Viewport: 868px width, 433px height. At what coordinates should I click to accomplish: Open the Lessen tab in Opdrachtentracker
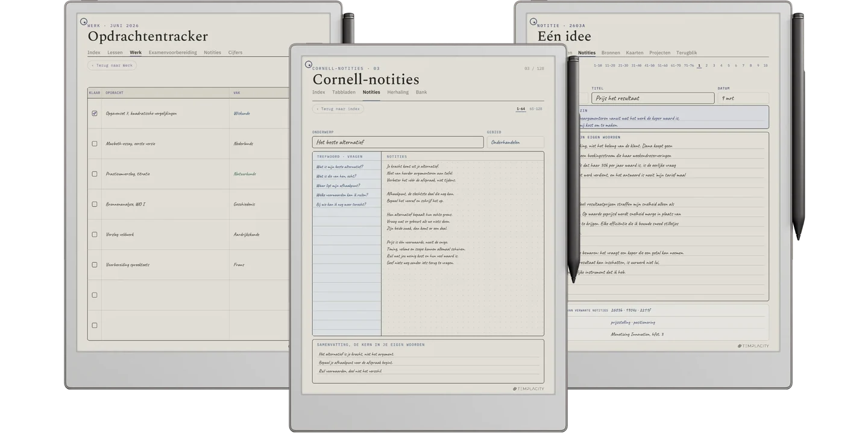(115, 52)
